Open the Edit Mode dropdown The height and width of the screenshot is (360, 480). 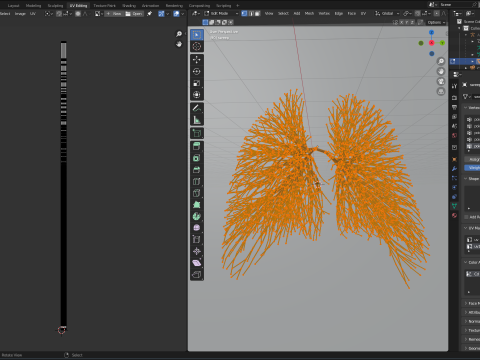click(x=221, y=13)
